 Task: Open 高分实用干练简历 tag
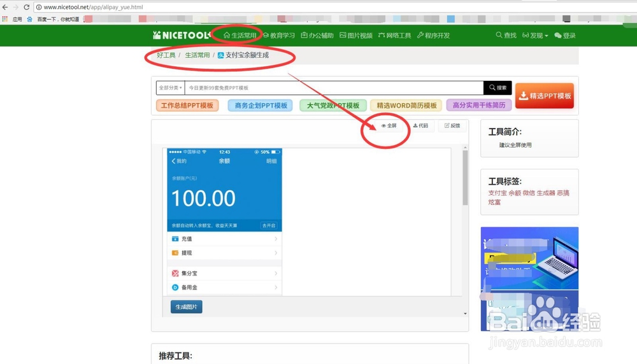pos(479,106)
